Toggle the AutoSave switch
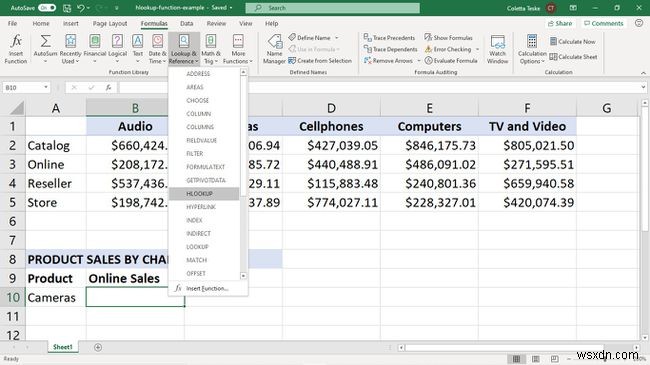 (x=47, y=8)
